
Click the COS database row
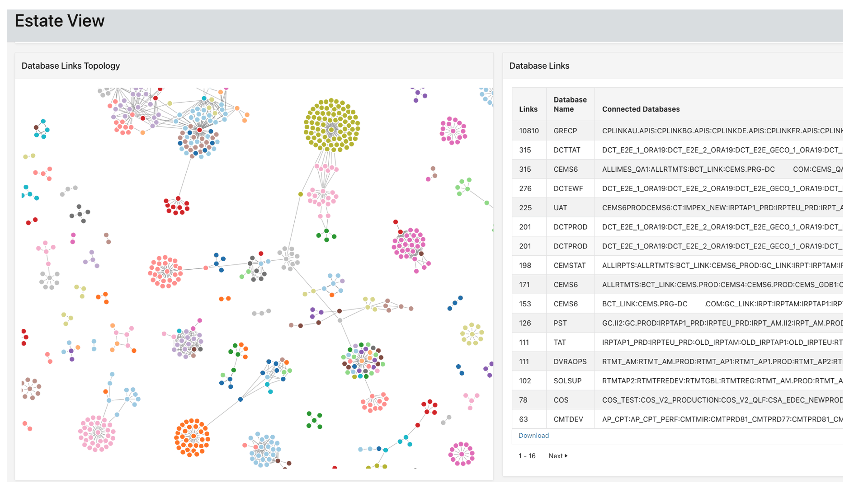[561, 400]
